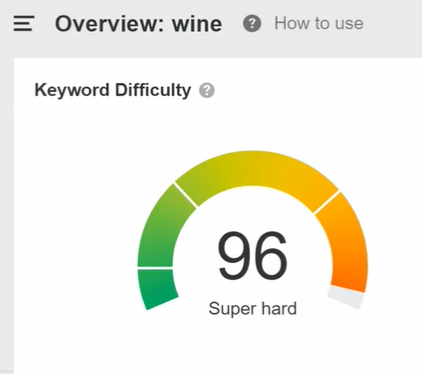
Task: Click the darkest green gauge segment
Action: 156,287
